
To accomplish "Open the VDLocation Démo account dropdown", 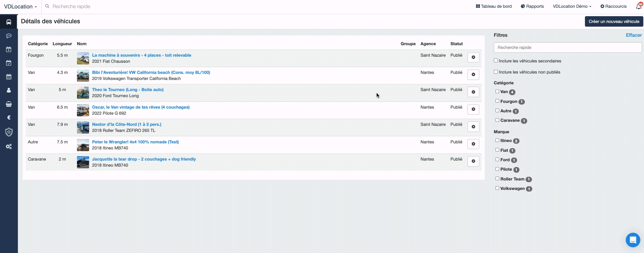I will [572, 6].
